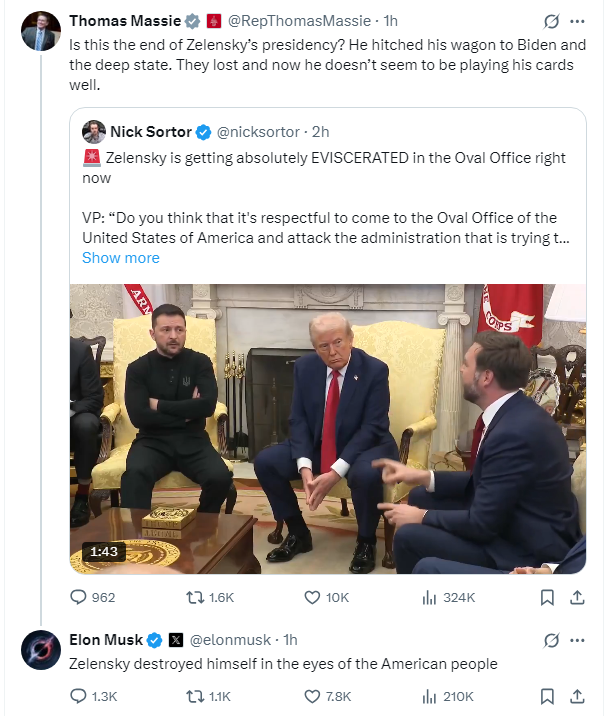
Task: Play the 1:43 Oval Office video
Action: pos(328,428)
